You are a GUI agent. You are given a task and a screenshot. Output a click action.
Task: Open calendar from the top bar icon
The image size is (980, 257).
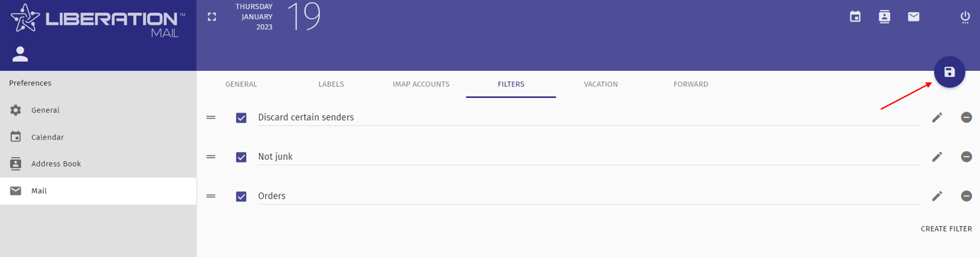click(x=855, y=17)
